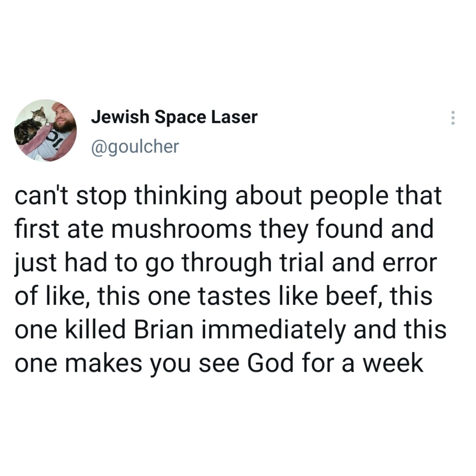476x476 pixels.
Task: Click the round profile picture avatar
Action: tap(45, 131)
